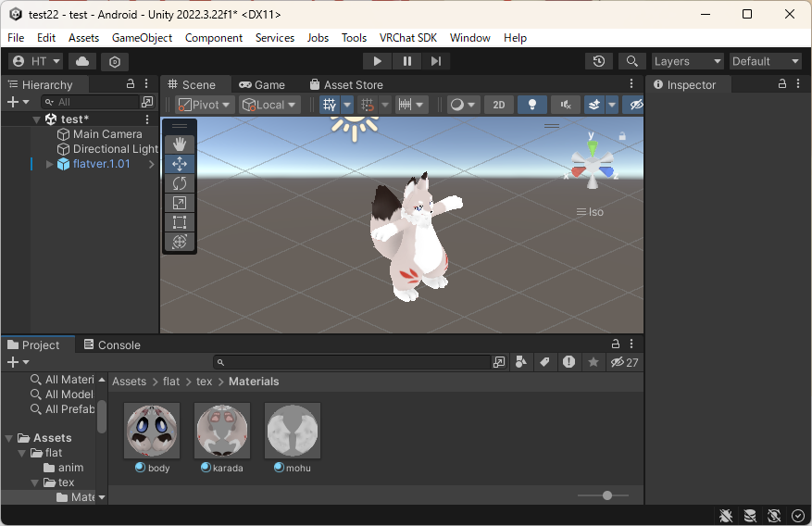
Task: Open the Unity Cloud services icon
Action: click(x=82, y=62)
